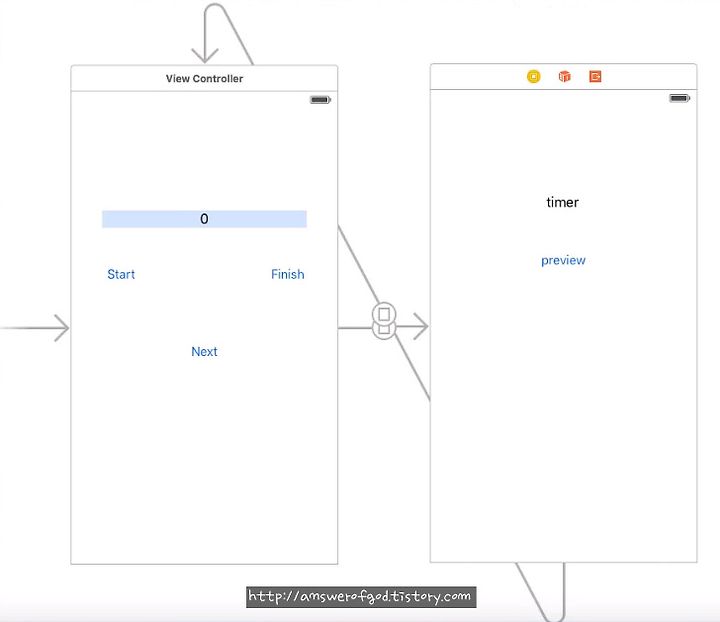
Task: Click the orange First Responder cube icon
Action: 564,76
